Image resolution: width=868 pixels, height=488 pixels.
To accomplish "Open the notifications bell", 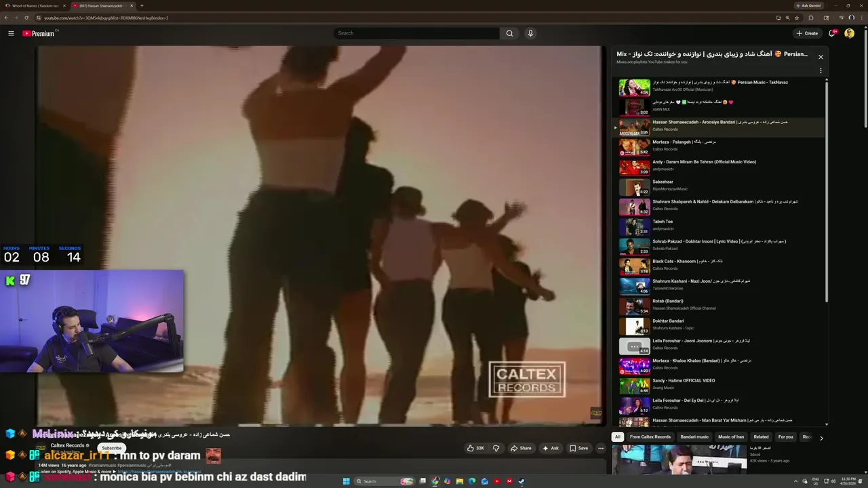I will point(832,33).
